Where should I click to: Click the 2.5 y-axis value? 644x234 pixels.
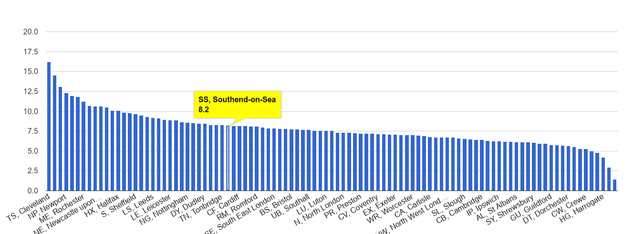click(32, 171)
